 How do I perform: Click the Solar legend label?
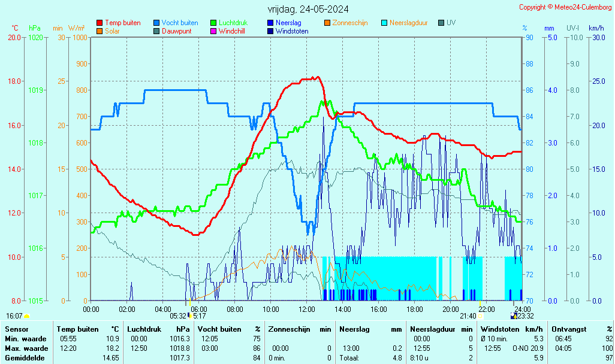tap(112, 31)
